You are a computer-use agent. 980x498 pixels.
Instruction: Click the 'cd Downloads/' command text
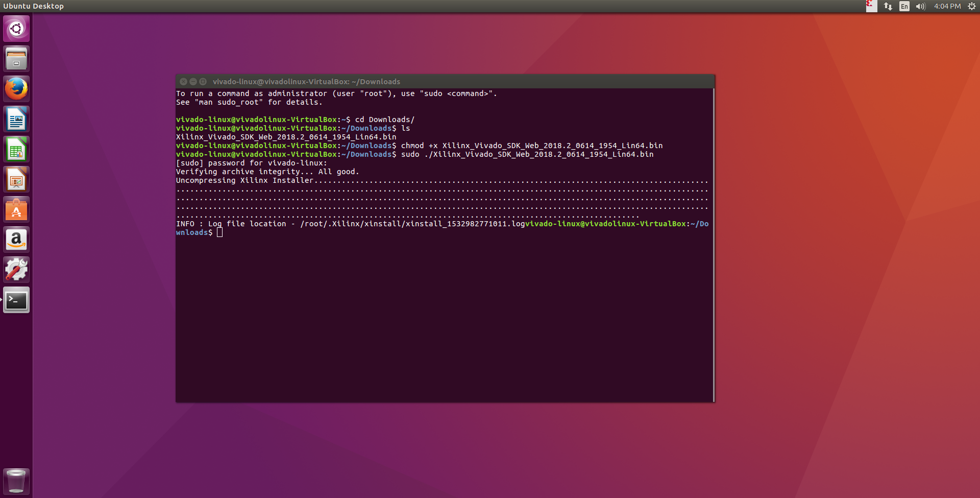click(385, 120)
